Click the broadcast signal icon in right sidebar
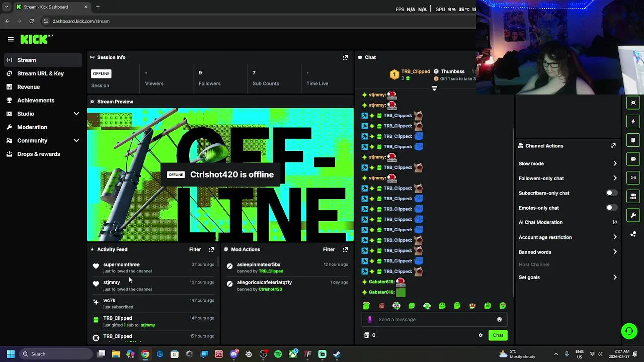 coord(633,177)
